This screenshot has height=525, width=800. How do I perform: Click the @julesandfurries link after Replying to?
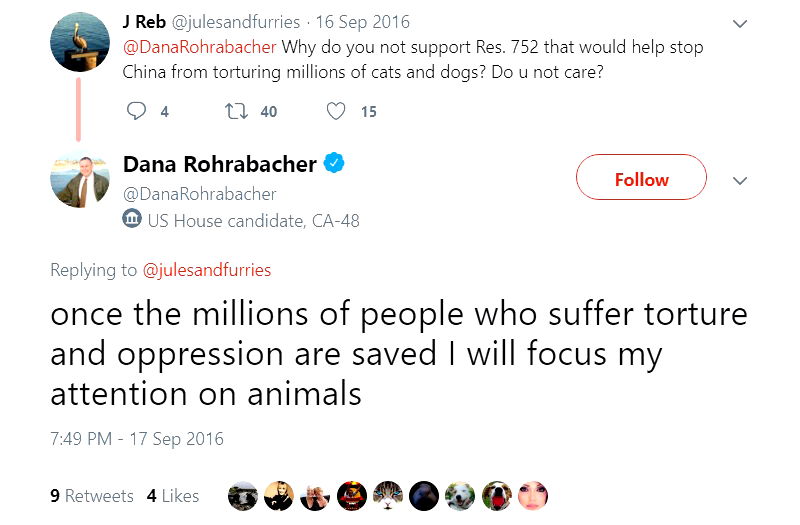[x=206, y=270]
